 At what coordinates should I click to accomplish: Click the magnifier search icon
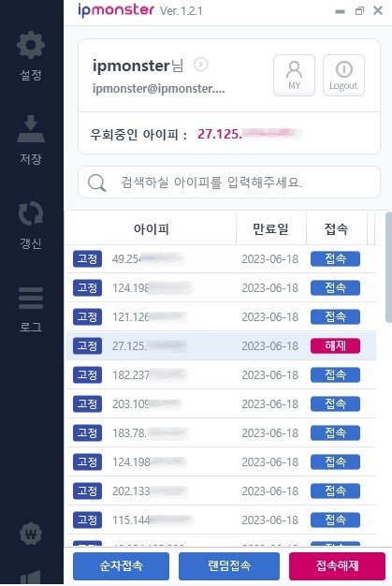coord(96,183)
